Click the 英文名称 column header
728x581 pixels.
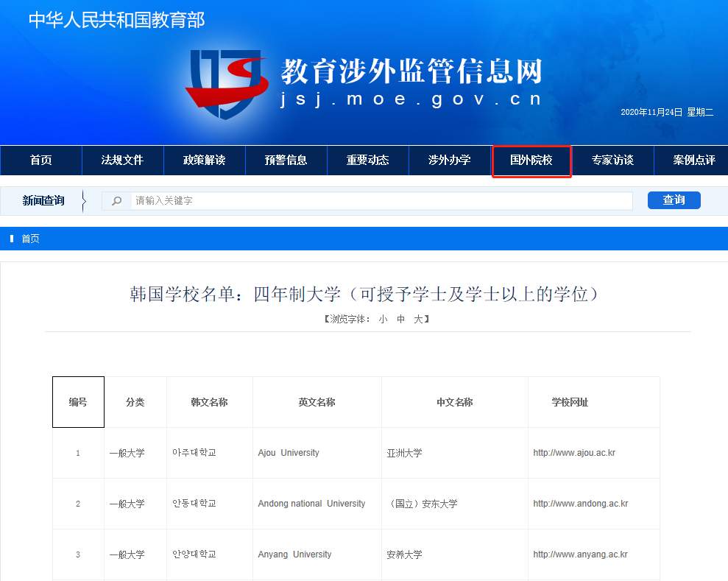(317, 402)
